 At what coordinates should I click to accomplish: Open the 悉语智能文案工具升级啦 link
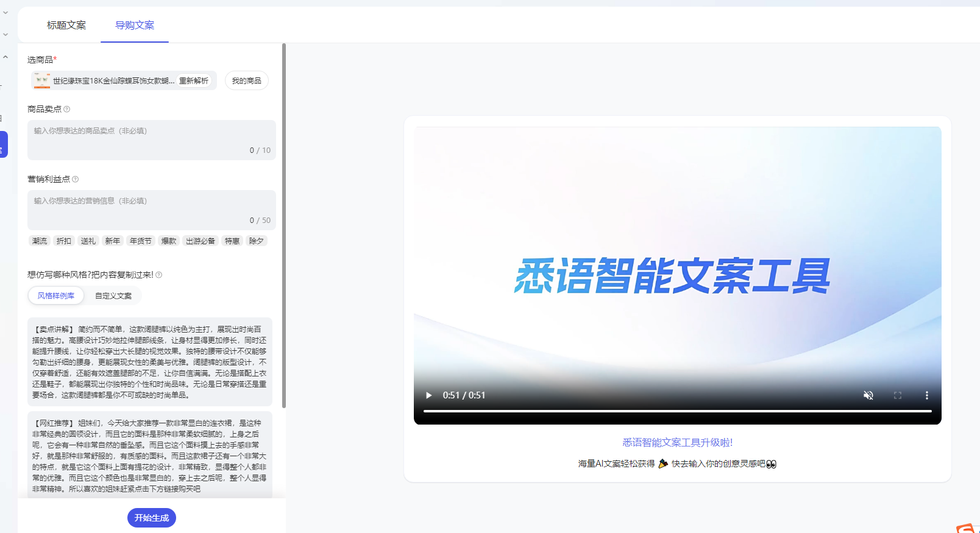click(677, 442)
